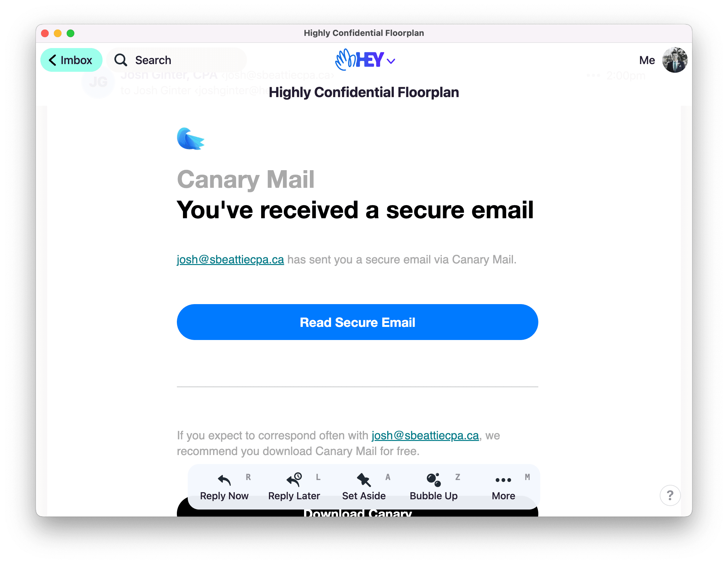This screenshot has width=728, height=564.
Task: Click the Read Secure Email button
Action: 358,322
